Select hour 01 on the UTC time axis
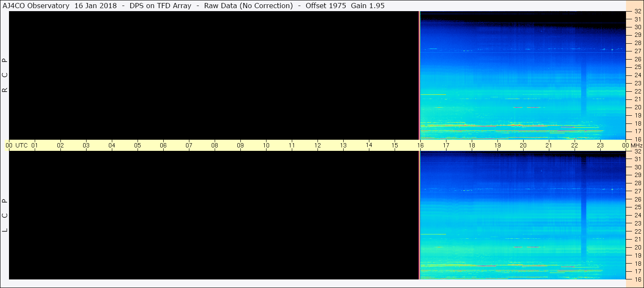This screenshot has height=288, width=644. click(35, 145)
